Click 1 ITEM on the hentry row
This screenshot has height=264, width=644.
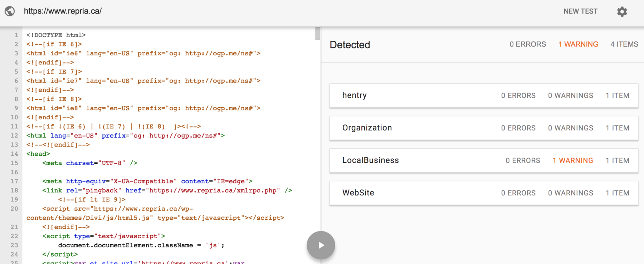click(x=618, y=95)
